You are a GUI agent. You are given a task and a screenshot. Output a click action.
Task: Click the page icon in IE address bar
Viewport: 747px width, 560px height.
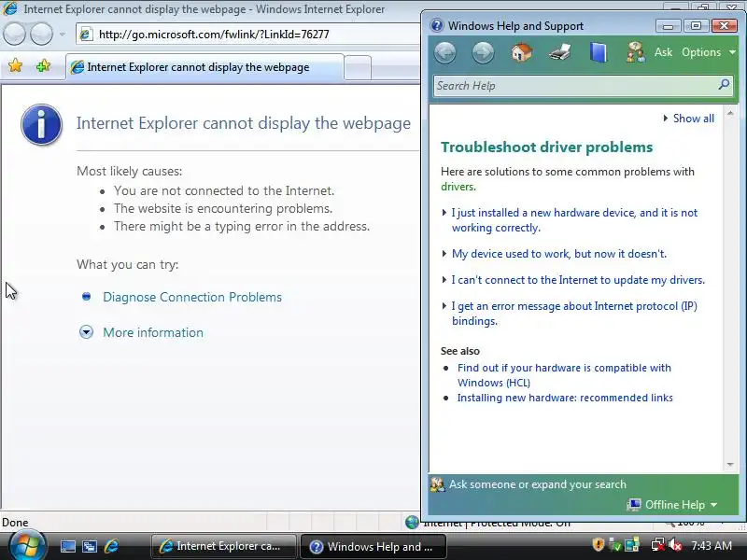click(x=86, y=35)
